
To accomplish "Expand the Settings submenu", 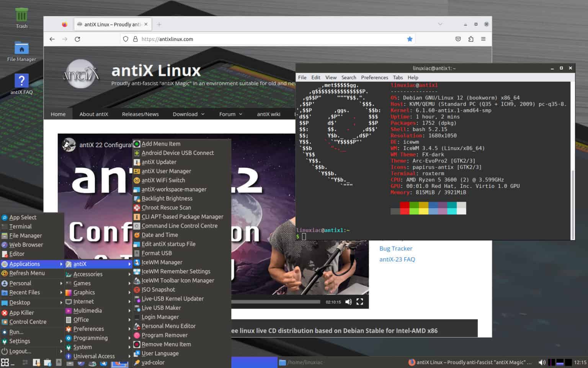I will [x=20, y=341].
